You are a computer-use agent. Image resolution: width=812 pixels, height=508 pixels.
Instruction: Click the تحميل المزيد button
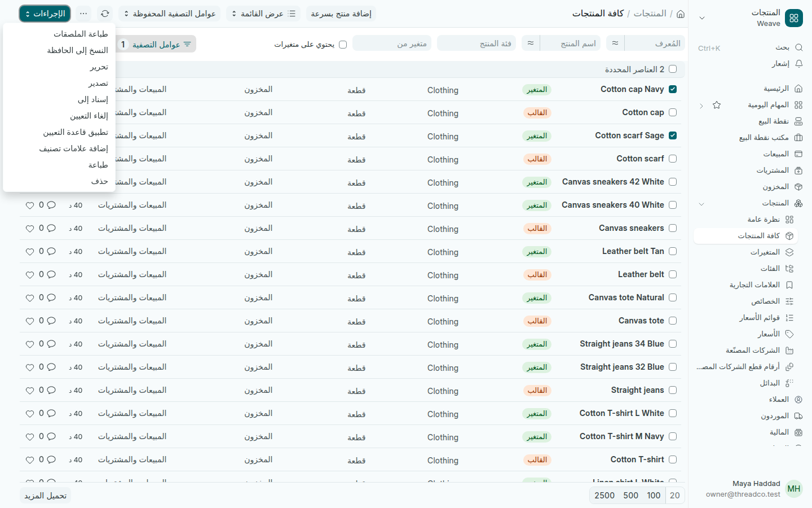tap(46, 496)
